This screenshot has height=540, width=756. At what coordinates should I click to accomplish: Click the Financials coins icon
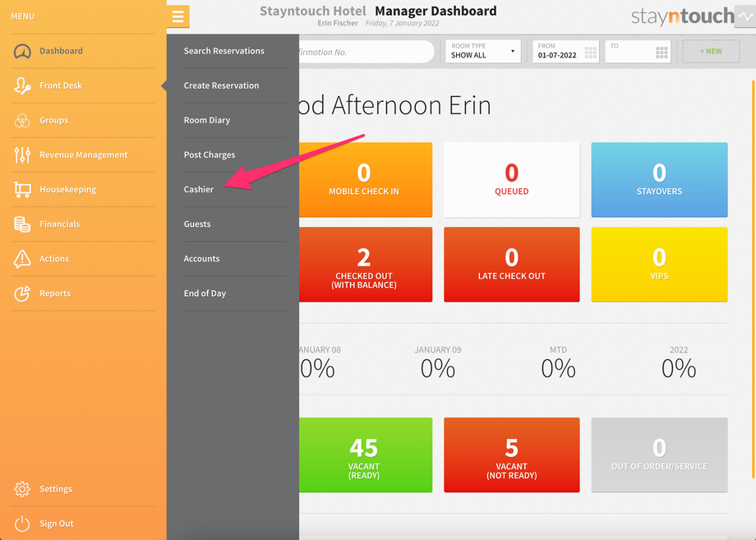[22, 224]
